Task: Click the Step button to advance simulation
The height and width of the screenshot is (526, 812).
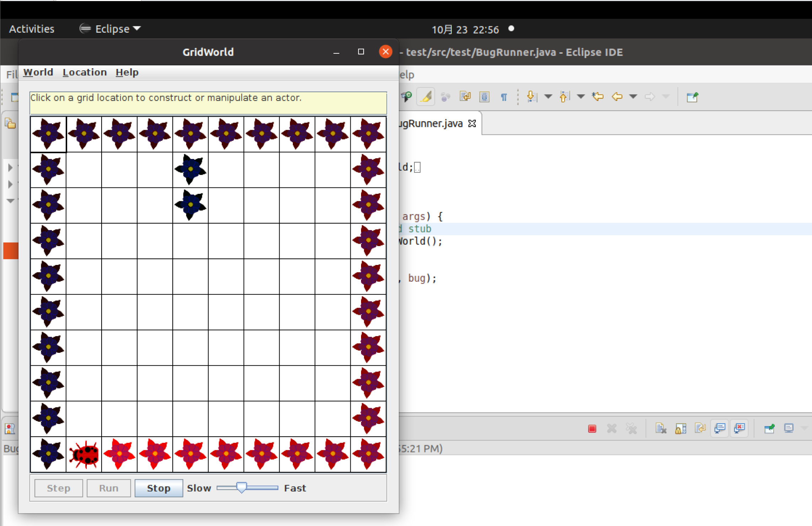Action: pos(58,488)
